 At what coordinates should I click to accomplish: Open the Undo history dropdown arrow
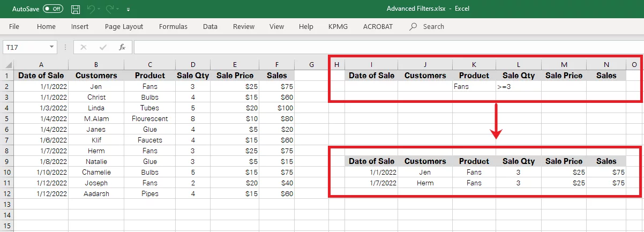100,10
